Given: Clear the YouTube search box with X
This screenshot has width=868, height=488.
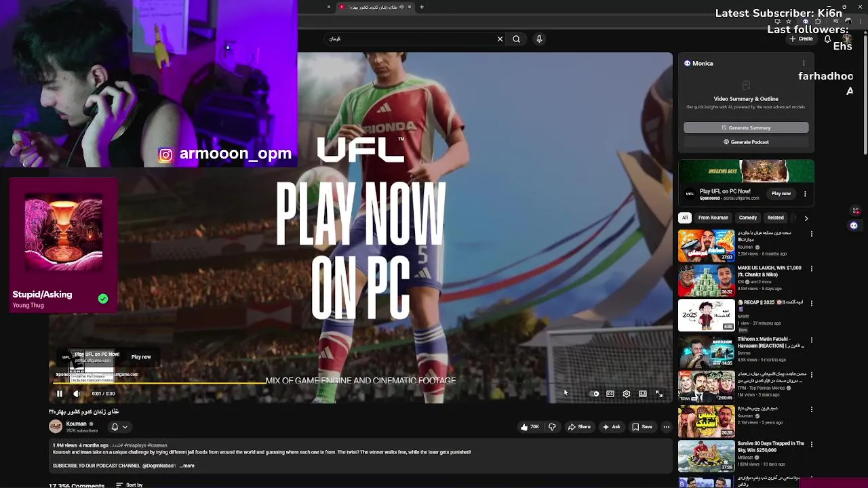Looking at the screenshot, I should 500,39.
